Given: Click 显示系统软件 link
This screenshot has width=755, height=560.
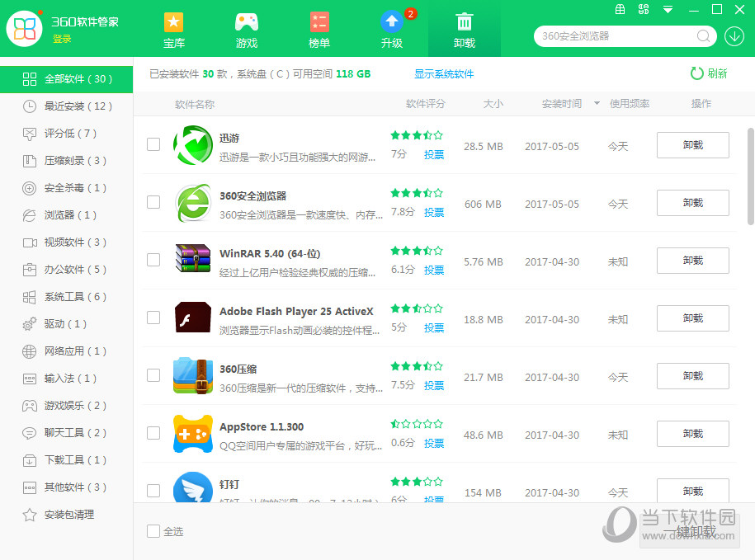Looking at the screenshot, I should tap(443, 74).
